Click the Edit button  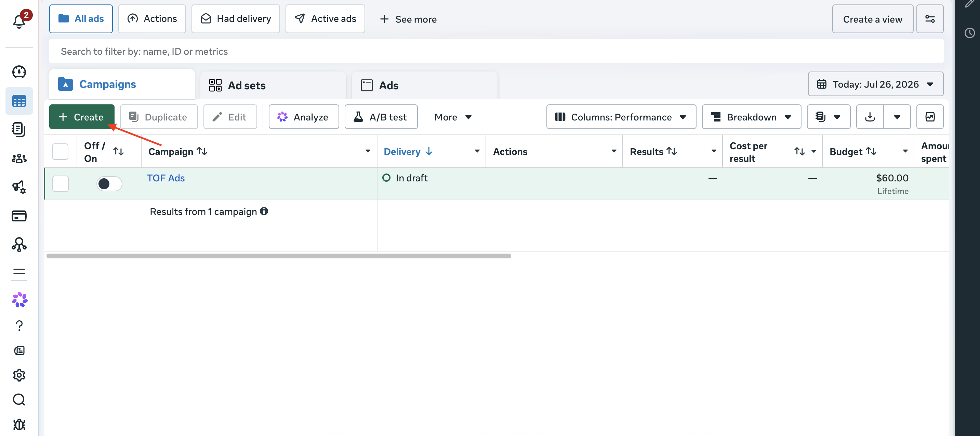pos(230,117)
